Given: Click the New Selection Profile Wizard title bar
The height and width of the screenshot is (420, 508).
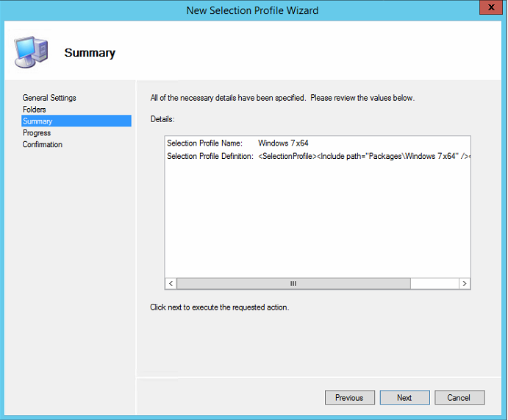Looking at the screenshot, I should [253, 10].
